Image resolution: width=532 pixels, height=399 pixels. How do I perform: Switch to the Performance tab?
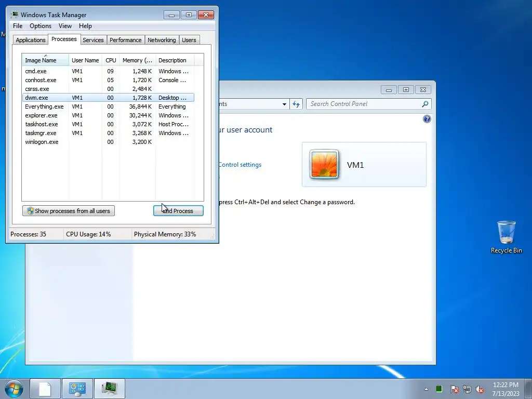pos(126,40)
